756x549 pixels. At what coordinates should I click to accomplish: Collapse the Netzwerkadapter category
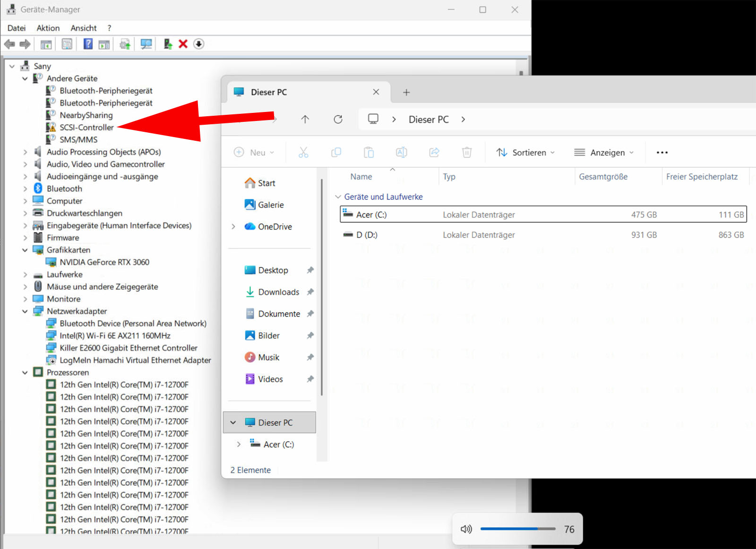[x=25, y=311]
